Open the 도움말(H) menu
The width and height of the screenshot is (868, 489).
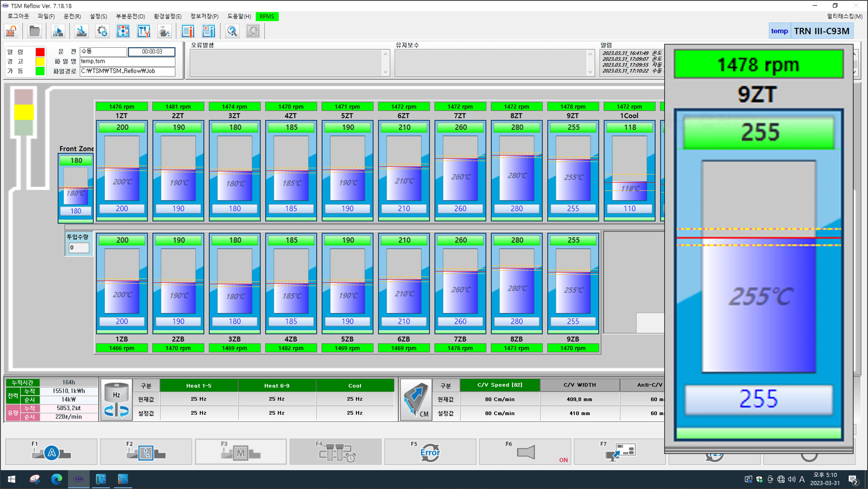point(239,16)
